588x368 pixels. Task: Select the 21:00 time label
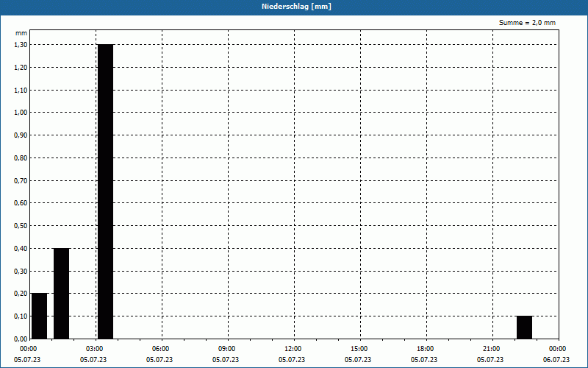pyautogui.click(x=491, y=349)
